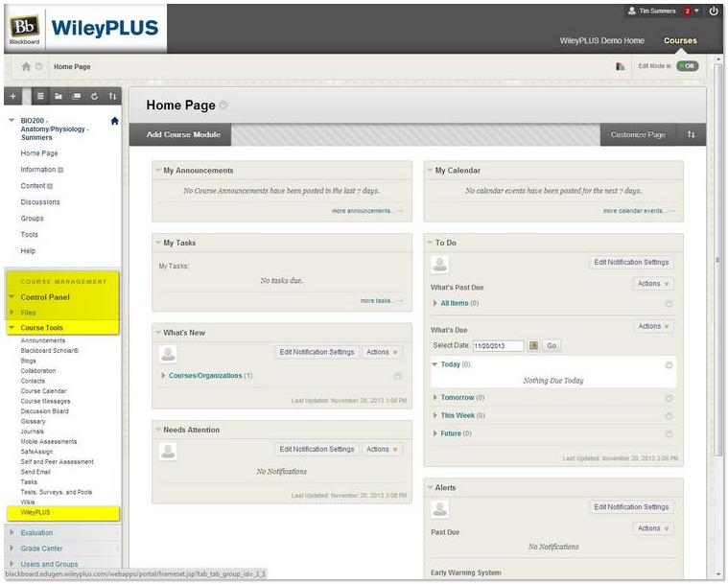Image resolution: width=728 pixels, height=584 pixels.
Task: Collapse the Course Tools section
Action: [x=12, y=328]
